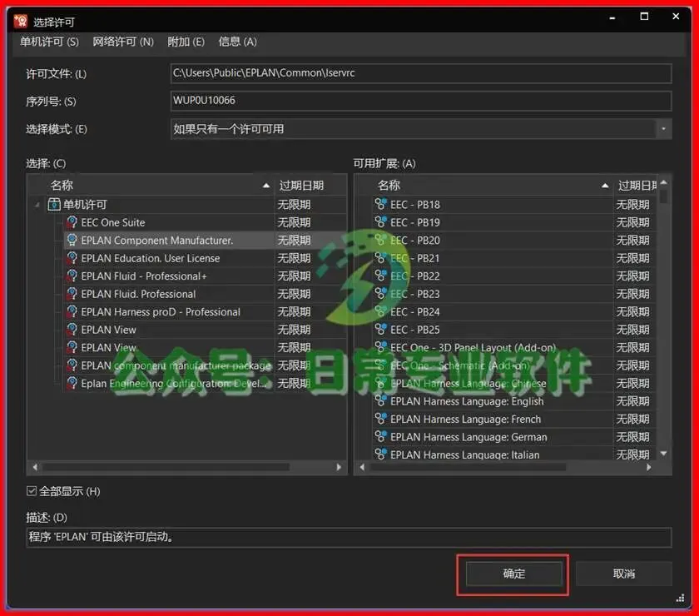Click left arrow of extensions horizontal scrollbar
This screenshot has width=699, height=616.
[362, 467]
